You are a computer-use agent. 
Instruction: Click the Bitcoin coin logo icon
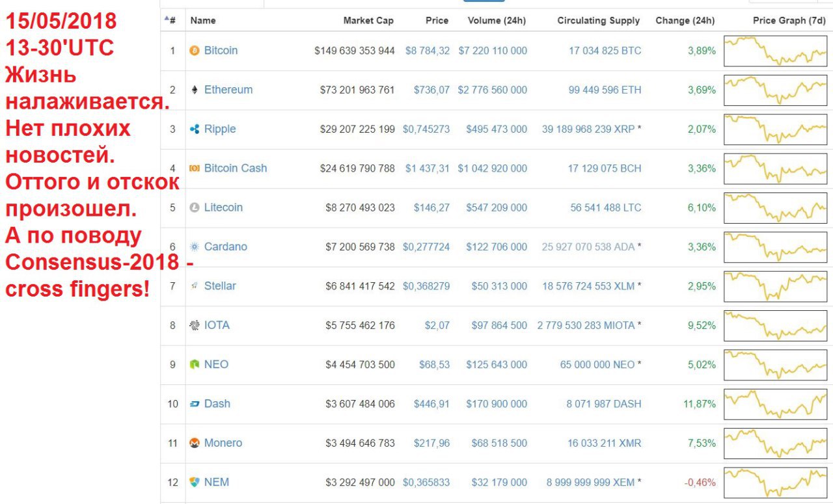point(194,51)
